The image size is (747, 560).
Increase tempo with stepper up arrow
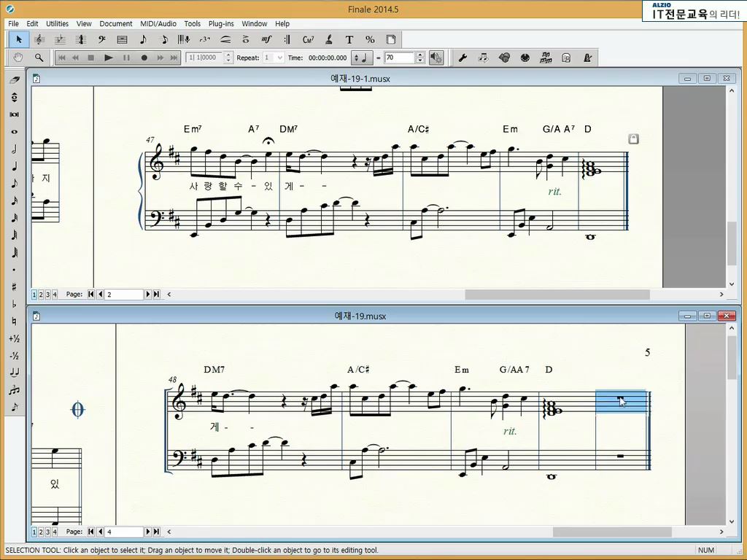click(419, 55)
